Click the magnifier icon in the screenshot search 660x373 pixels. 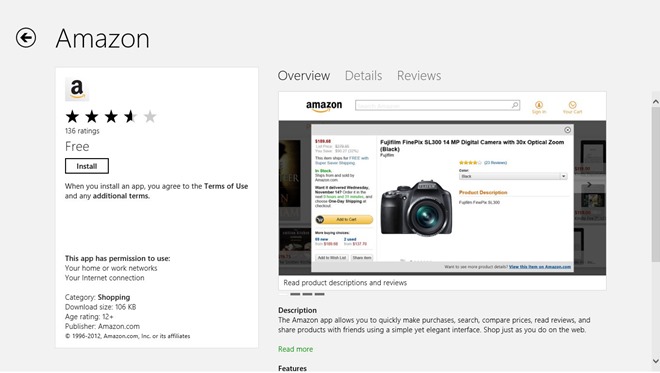515,105
